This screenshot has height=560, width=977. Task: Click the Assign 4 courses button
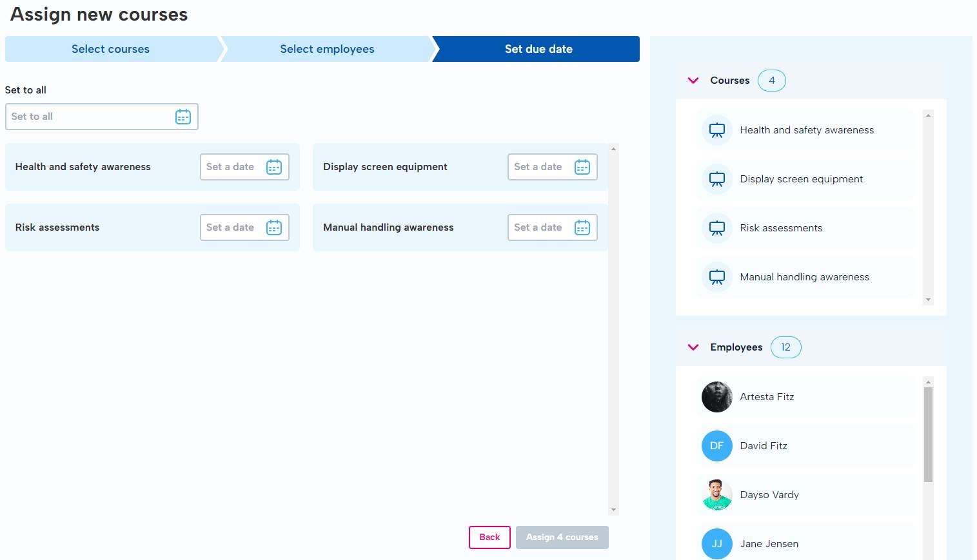coord(562,537)
